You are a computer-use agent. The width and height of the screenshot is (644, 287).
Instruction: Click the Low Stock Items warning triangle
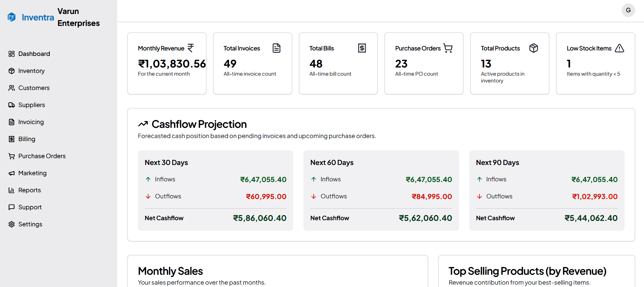click(619, 48)
